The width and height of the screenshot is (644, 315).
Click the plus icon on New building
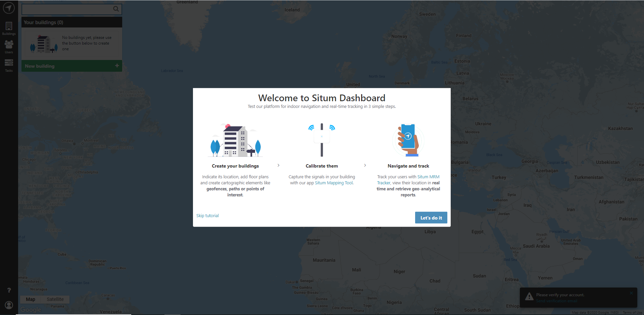117,66
